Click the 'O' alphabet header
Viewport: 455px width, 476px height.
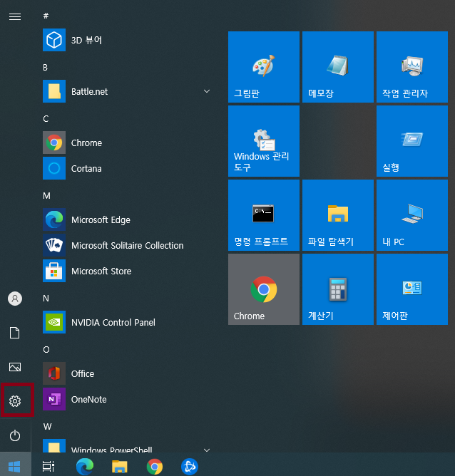coord(46,350)
